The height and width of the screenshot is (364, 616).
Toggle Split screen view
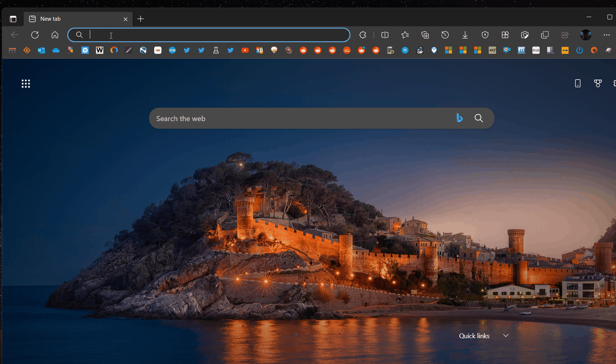[385, 35]
